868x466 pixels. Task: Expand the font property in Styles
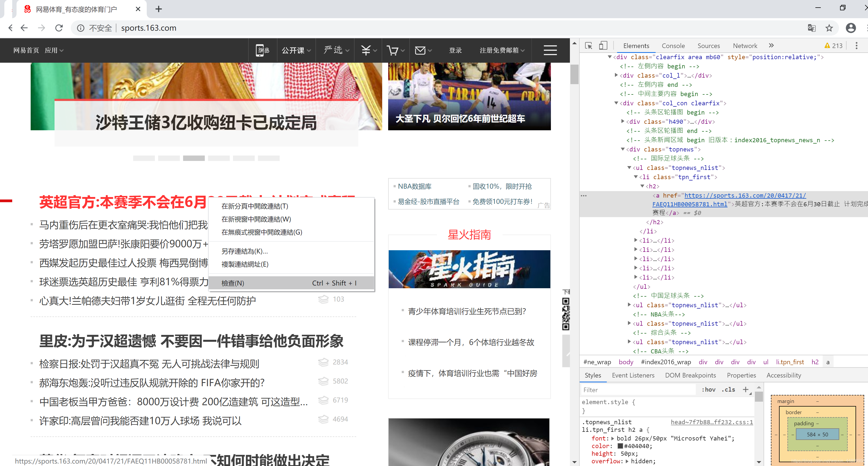612,438
